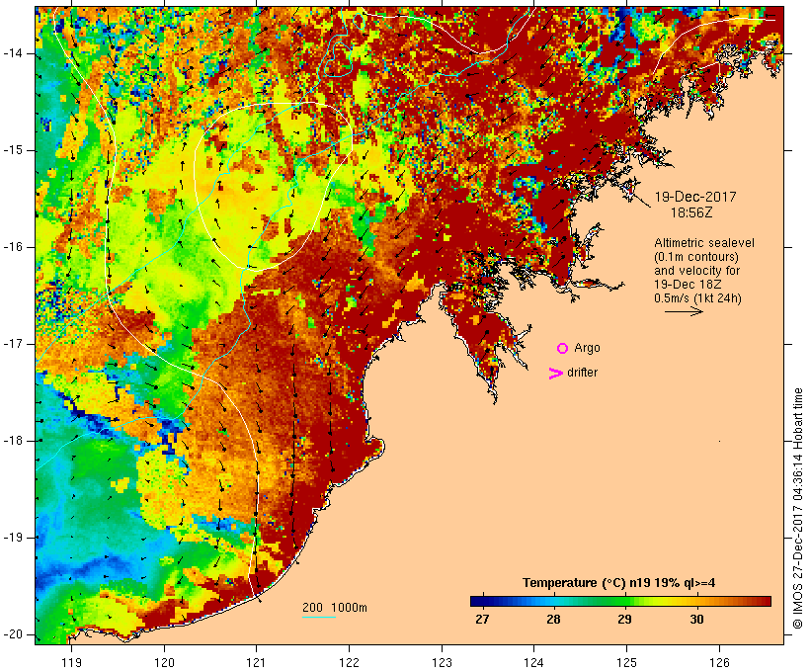Click the '28' colorbar tick label

pos(553,619)
